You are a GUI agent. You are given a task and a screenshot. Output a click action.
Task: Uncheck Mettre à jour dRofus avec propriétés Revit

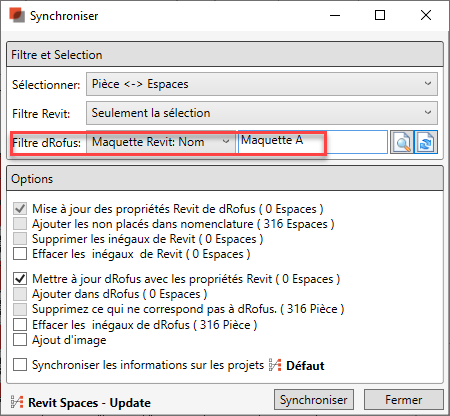coord(20,278)
